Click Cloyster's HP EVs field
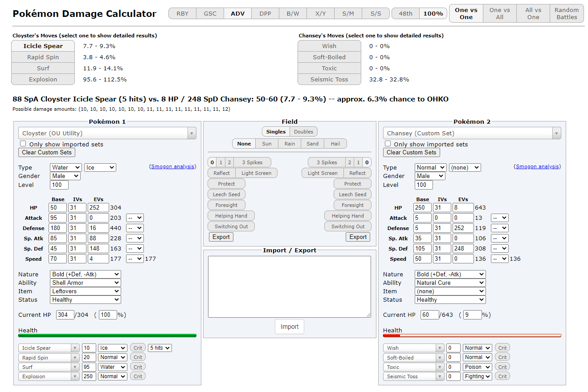 pyautogui.click(x=98, y=208)
